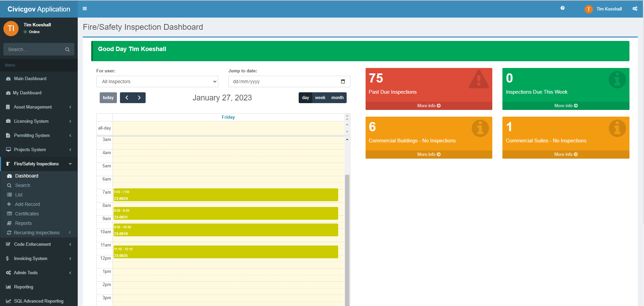Switch calendar to week view

[x=320, y=98]
